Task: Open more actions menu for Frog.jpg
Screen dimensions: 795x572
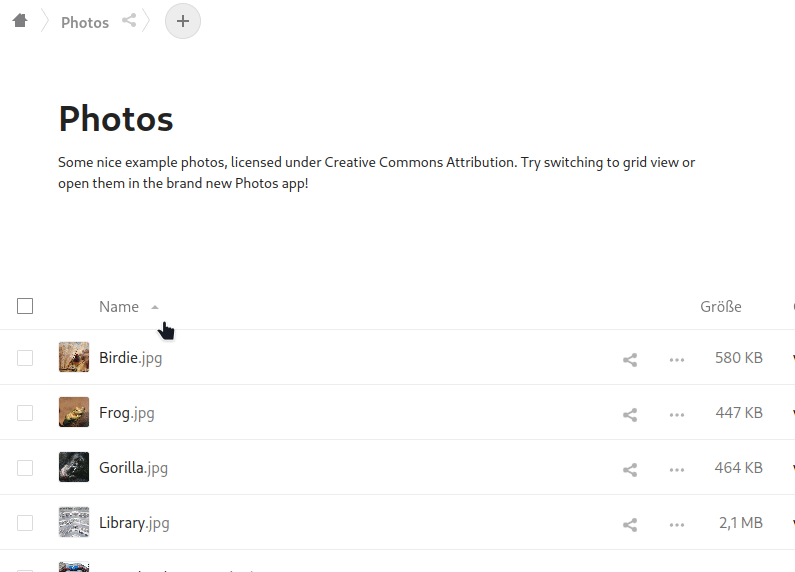Action: 677,414
